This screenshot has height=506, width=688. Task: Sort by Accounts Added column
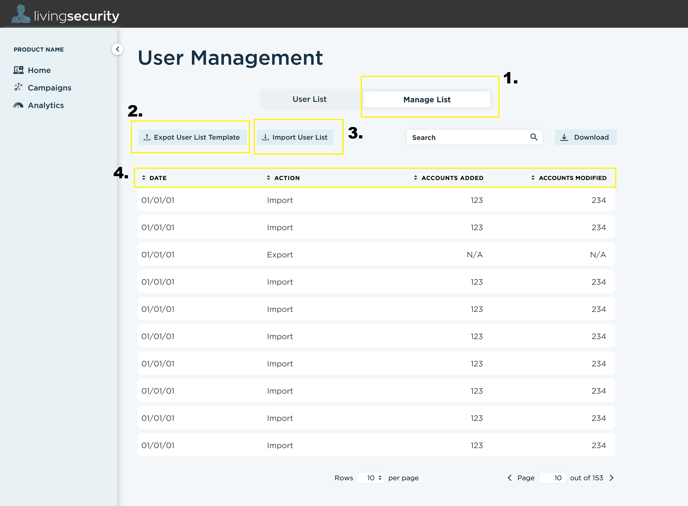click(x=448, y=178)
